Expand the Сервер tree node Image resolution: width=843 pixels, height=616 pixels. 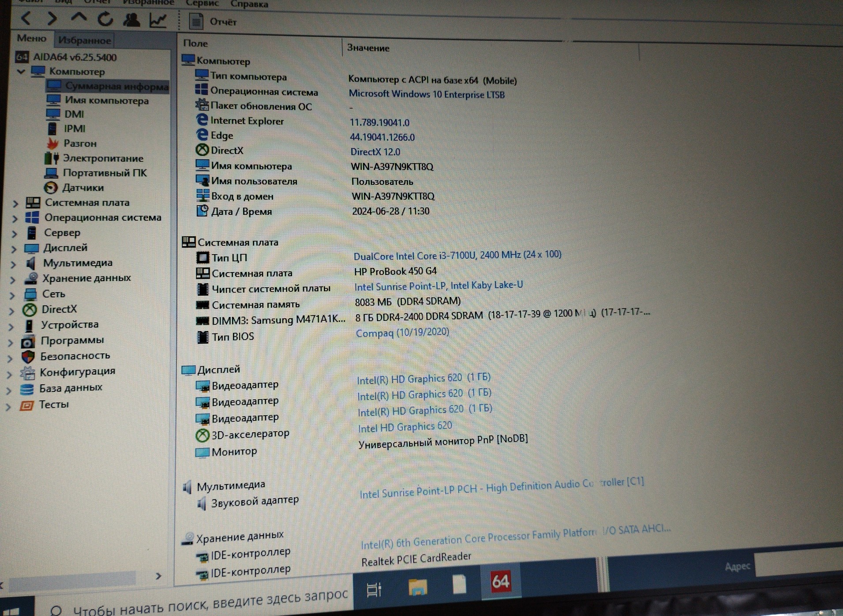[x=14, y=233]
